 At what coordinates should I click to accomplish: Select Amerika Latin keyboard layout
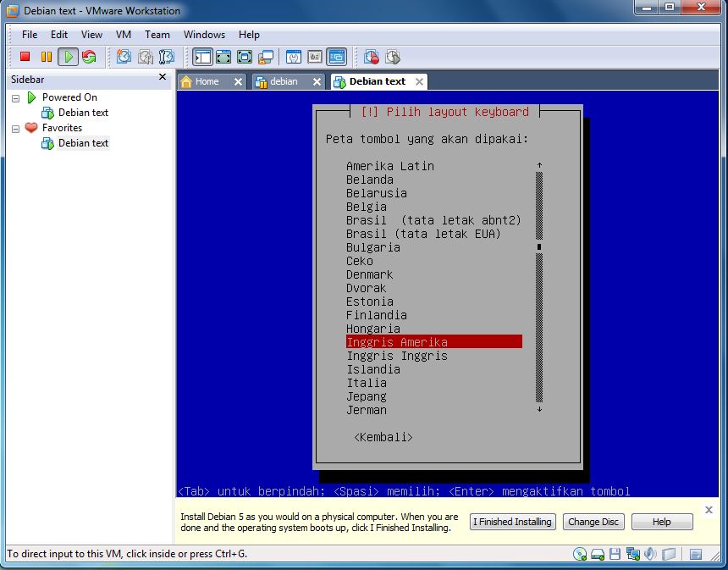(x=390, y=166)
